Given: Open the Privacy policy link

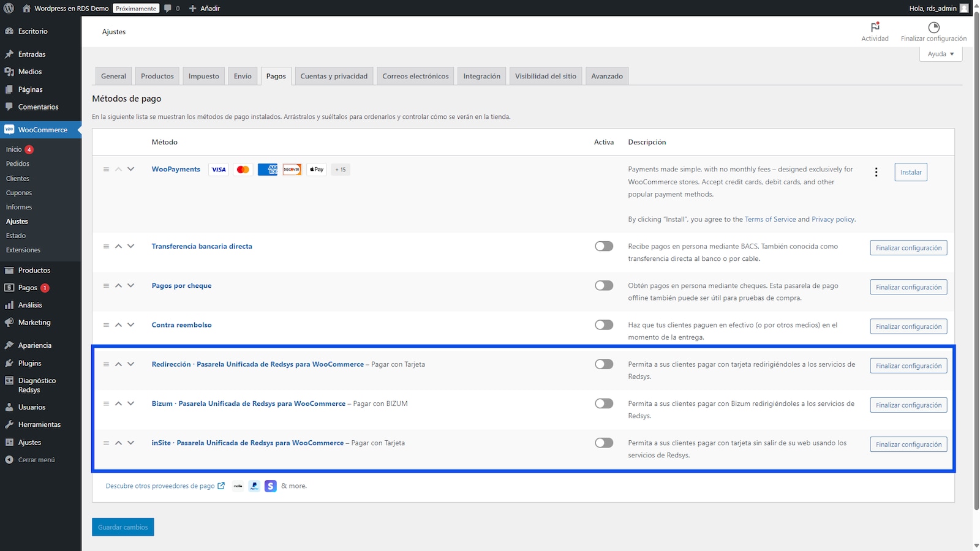Looking at the screenshot, I should click(833, 219).
